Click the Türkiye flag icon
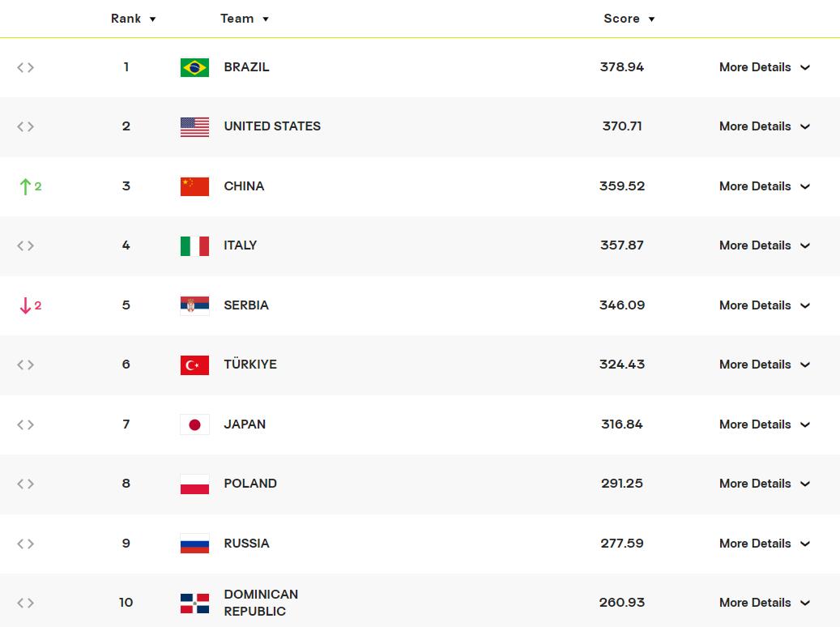Viewport: 840px width, 627px height. point(194,365)
